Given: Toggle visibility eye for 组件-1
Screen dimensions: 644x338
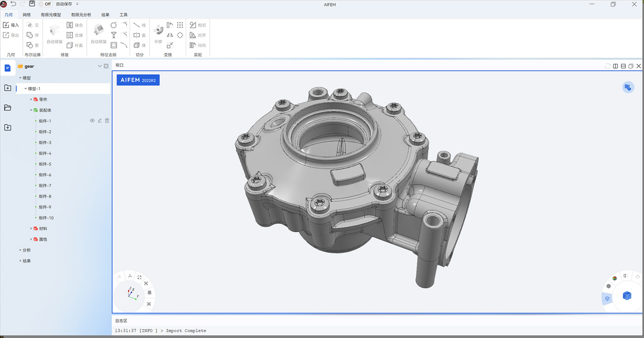Looking at the screenshot, I should pos(92,121).
